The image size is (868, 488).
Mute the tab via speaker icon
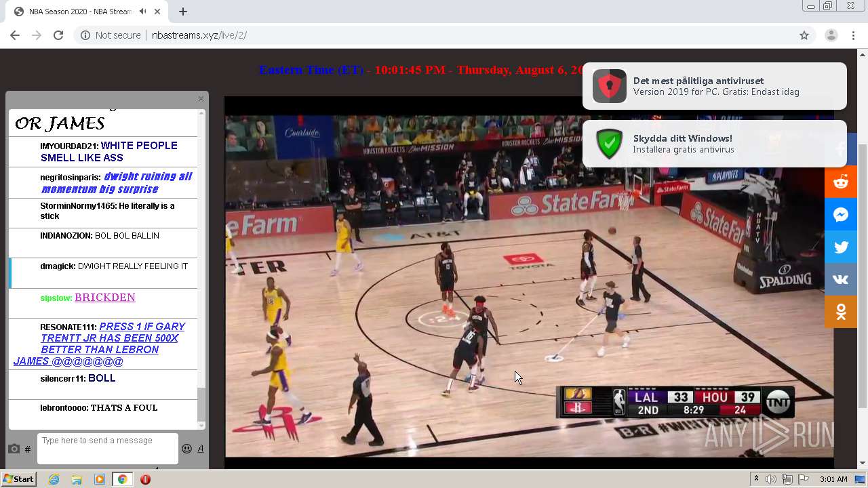click(142, 12)
